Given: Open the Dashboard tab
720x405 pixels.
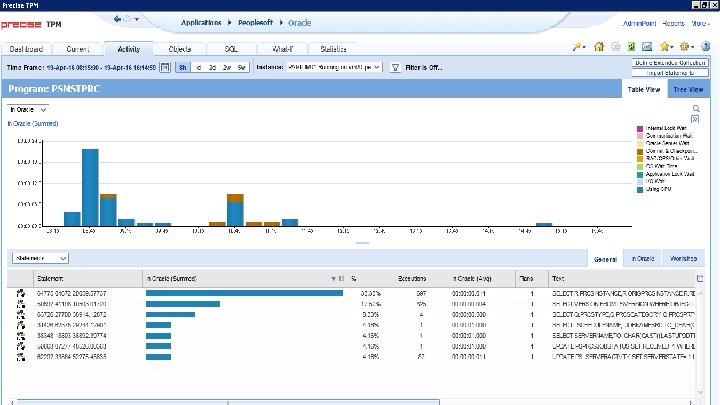Looking at the screenshot, I should click(26, 49).
